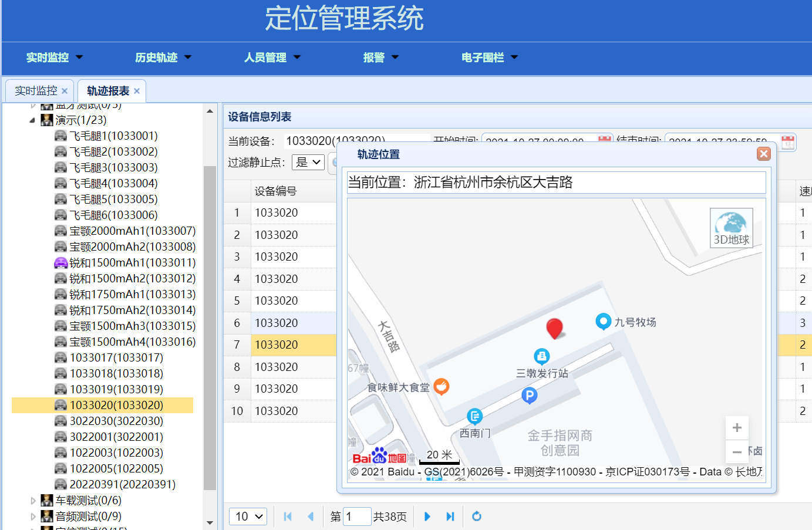This screenshot has height=530, width=812.
Task: Zoom out the map with minus button
Action: click(x=737, y=452)
